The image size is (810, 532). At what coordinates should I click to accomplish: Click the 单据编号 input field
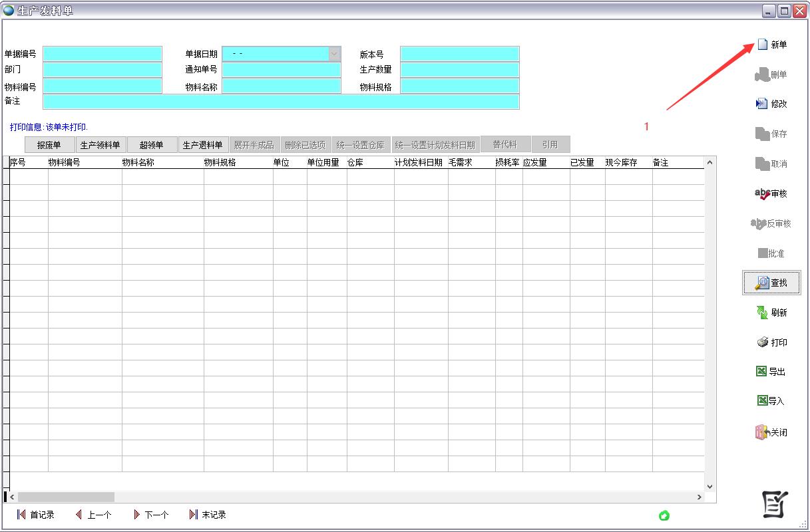[x=102, y=54]
